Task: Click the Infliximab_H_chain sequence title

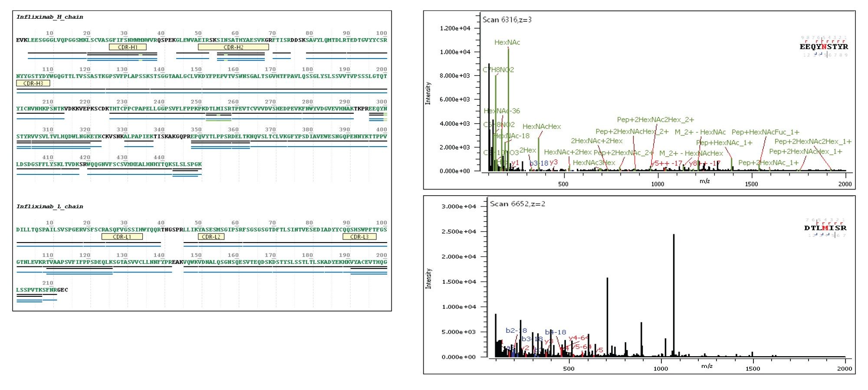Action: (50, 17)
